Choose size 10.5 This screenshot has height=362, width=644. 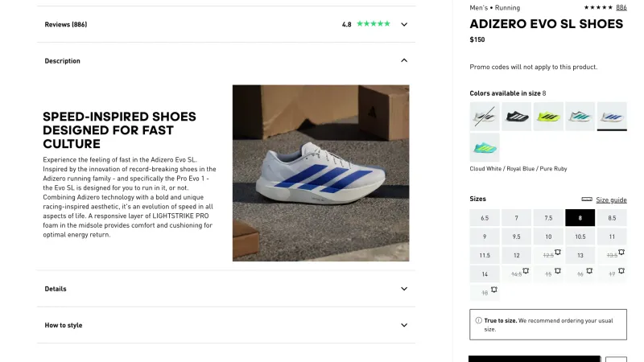(x=580, y=237)
